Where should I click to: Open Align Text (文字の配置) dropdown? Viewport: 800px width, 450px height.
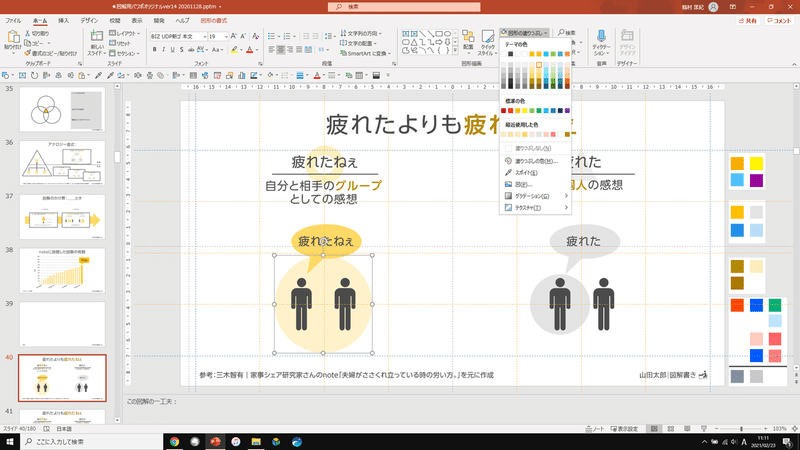pyautogui.click(x=358, y=43)
